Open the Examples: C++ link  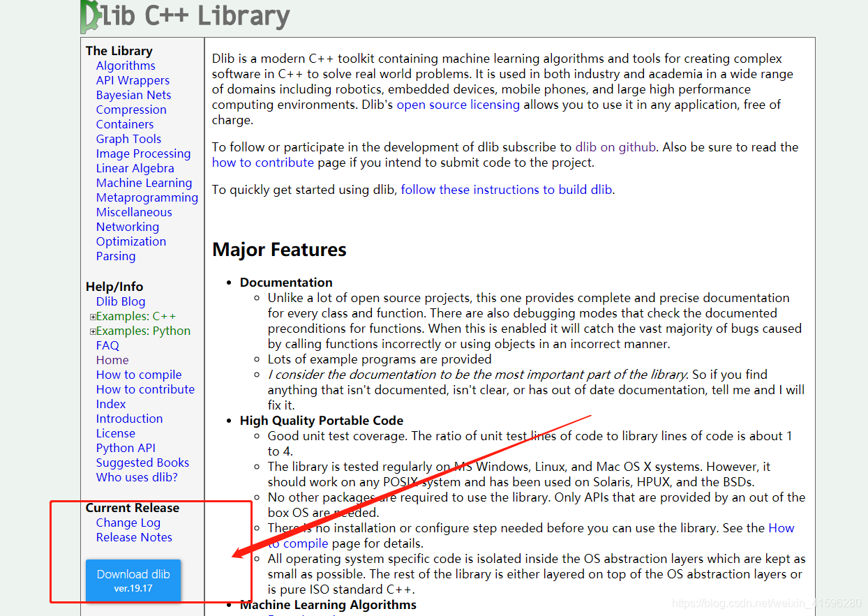coord(136,316)
